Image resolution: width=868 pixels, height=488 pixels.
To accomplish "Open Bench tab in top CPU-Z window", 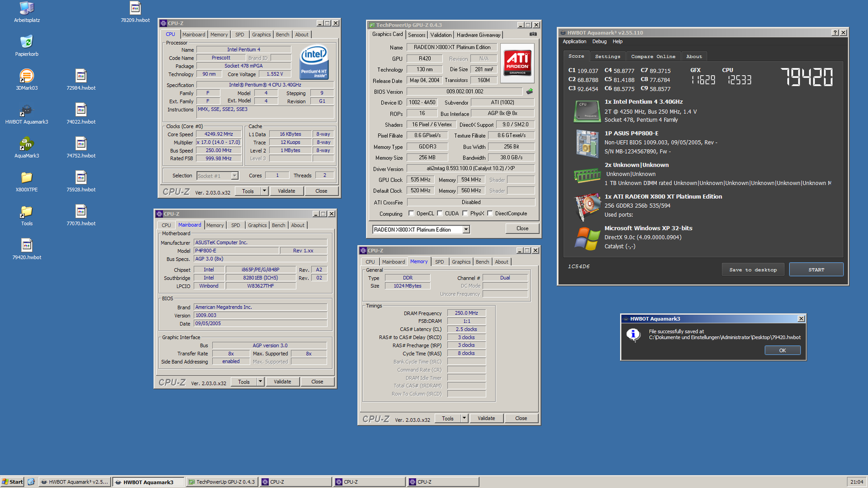I will tap(282, 34).
